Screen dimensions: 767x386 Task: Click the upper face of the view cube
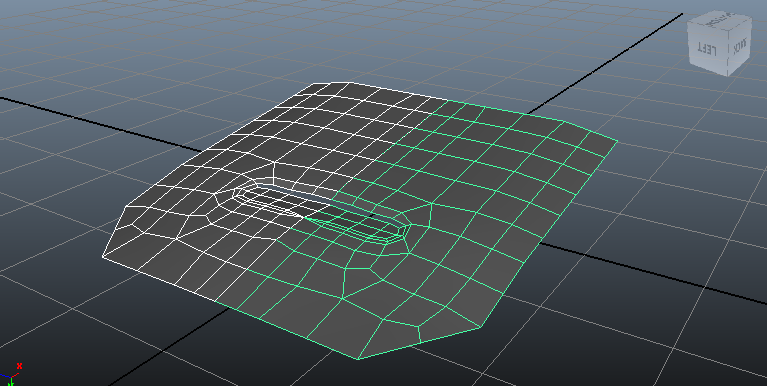pyautogui.click(x=720, y=21)
